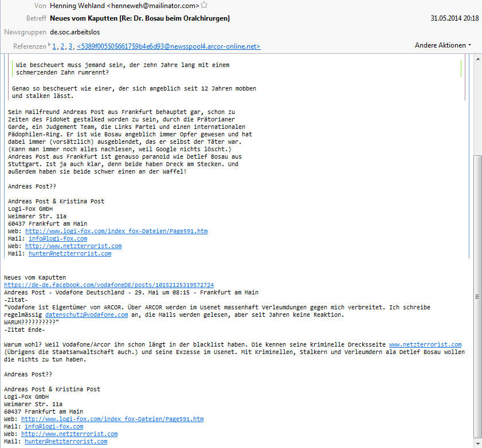Click the newsgroup de.soc.arbeitslos

75,32
